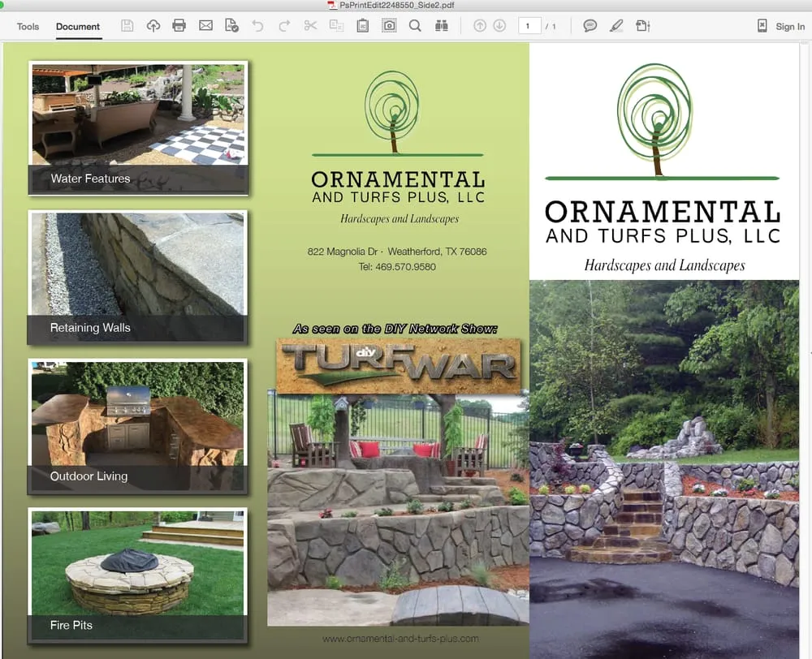The width and height of the screenshot is (812, 659).
Task: Save the PDF document
Action: (x=127, y=25)
